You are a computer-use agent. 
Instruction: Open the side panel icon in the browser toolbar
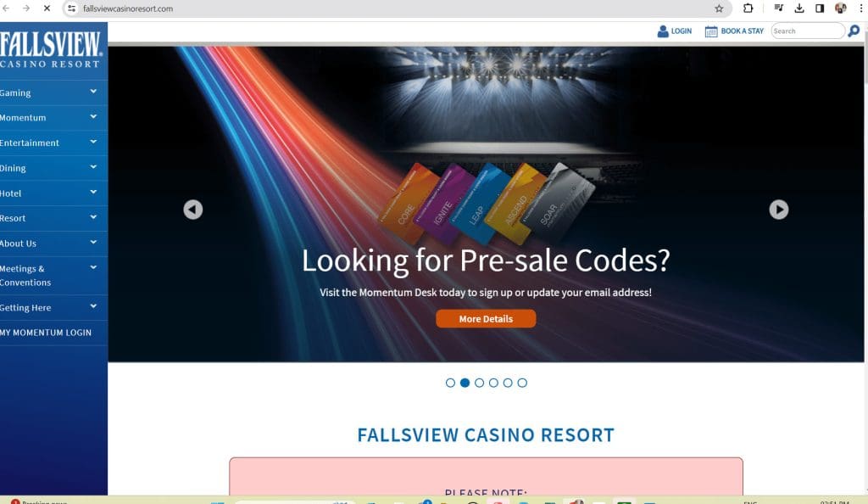(820, 8)
